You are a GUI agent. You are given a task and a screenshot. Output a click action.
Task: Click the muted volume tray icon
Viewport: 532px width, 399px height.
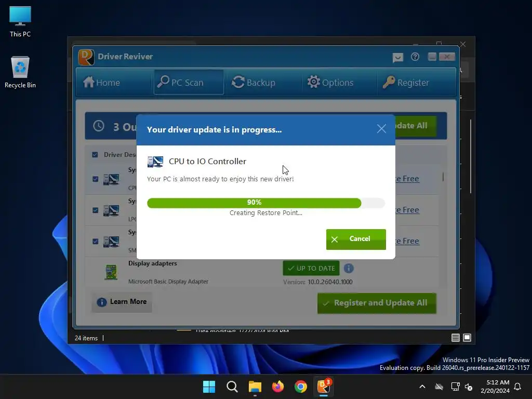(469, 387)
